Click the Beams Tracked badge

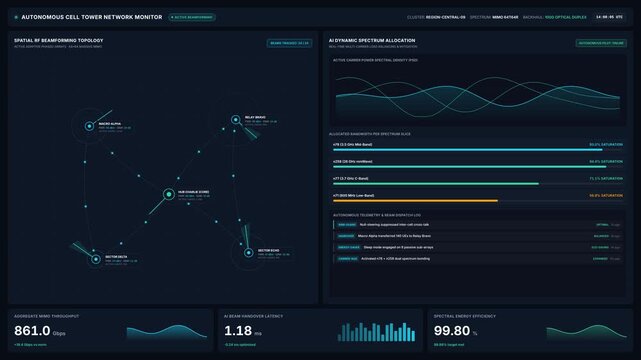click(x=289, y=43)
